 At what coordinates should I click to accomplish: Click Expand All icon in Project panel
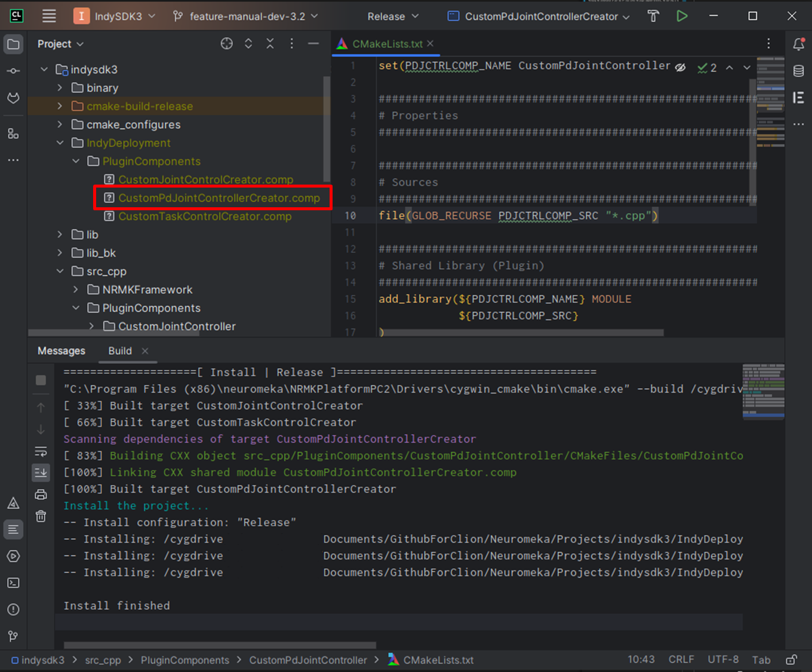coord(248,44)
